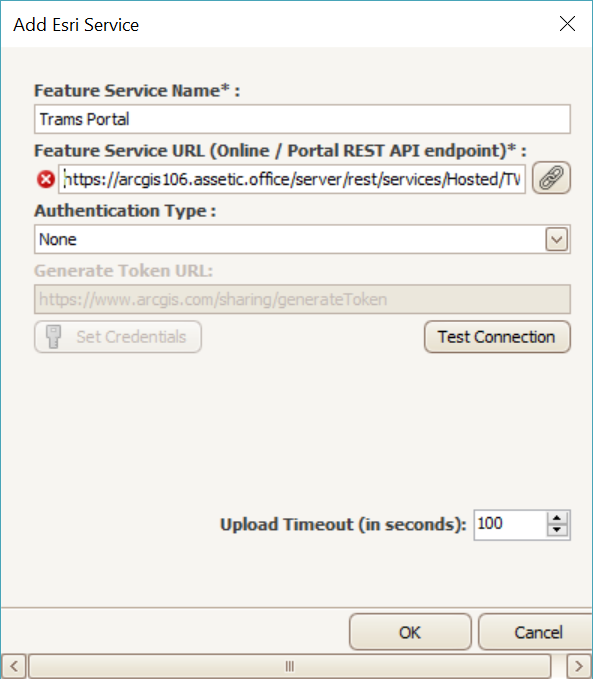This screenshot has width=593, height=679.
Task: Decrease upload timeout with down arrow
Action: point(557,530)
